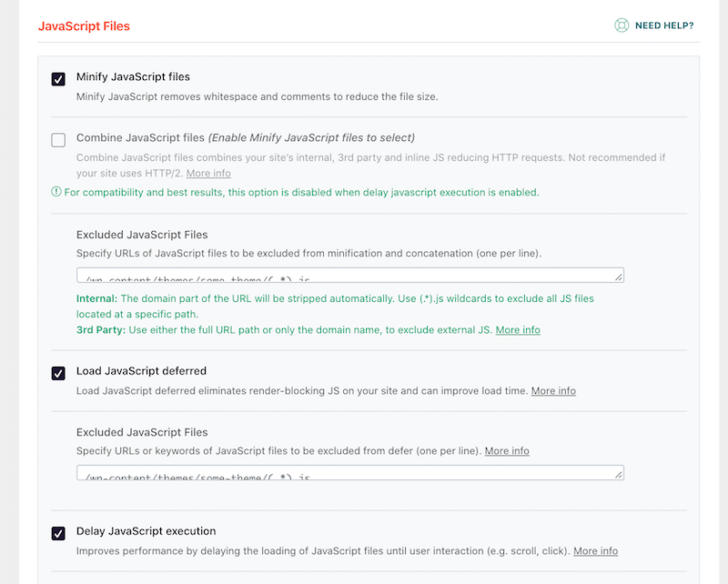Focus the minification Excluded JavaScript Files textarea

pyautogui.click(x=346, y=276)
